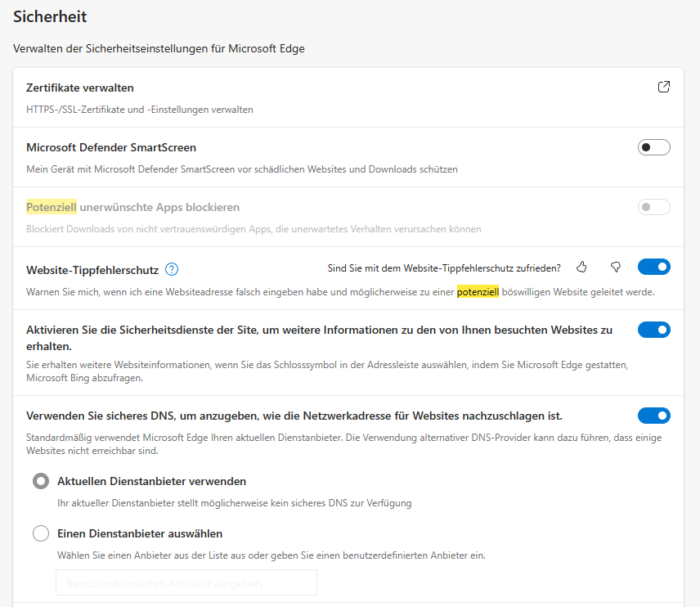
Task: Click the Sicherheit page heading
Action: pos(50,16)
